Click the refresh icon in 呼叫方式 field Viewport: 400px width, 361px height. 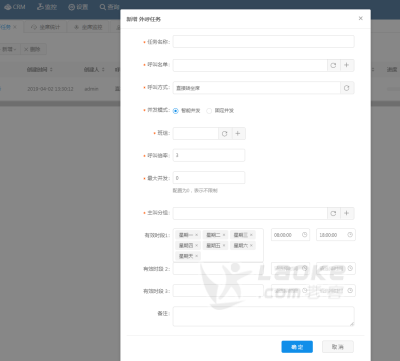coord(347,88)
